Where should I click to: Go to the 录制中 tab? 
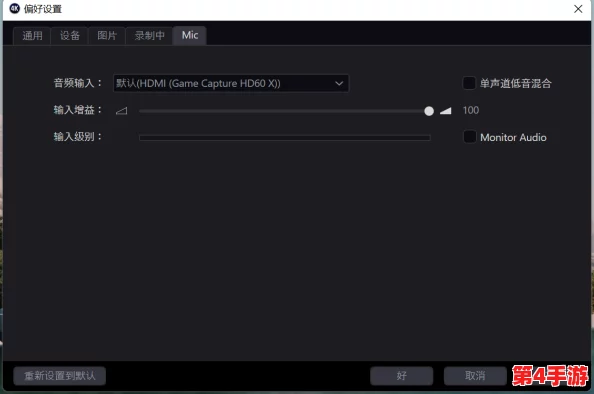click(149, 36)
